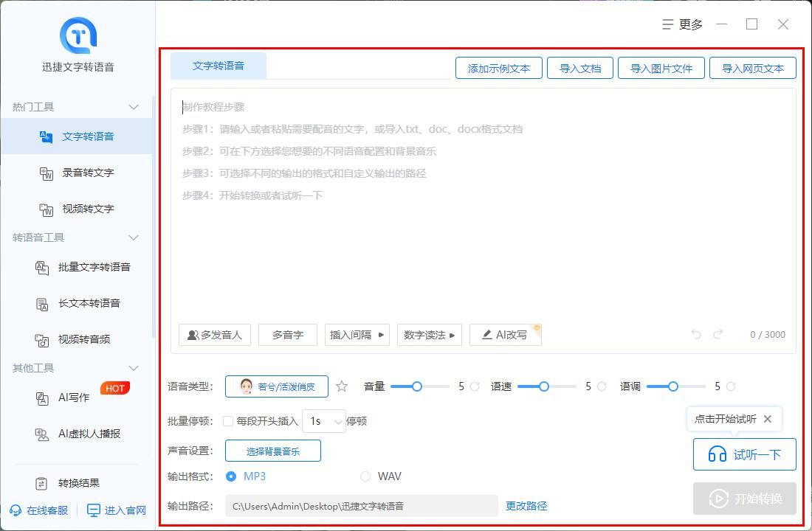Click the 更改路径 link
Screen dimensions: 812x531
526,506
